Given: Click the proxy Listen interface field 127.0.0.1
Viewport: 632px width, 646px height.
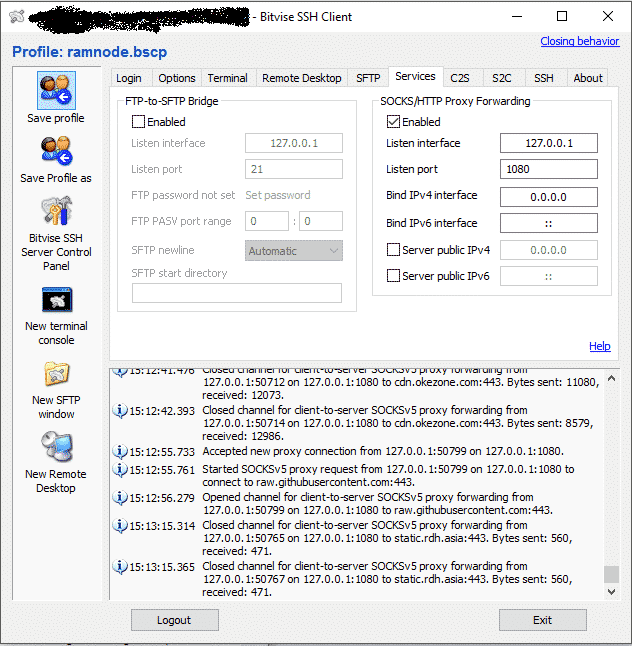Looking at the screenshot, I should (x=549, y=143).
